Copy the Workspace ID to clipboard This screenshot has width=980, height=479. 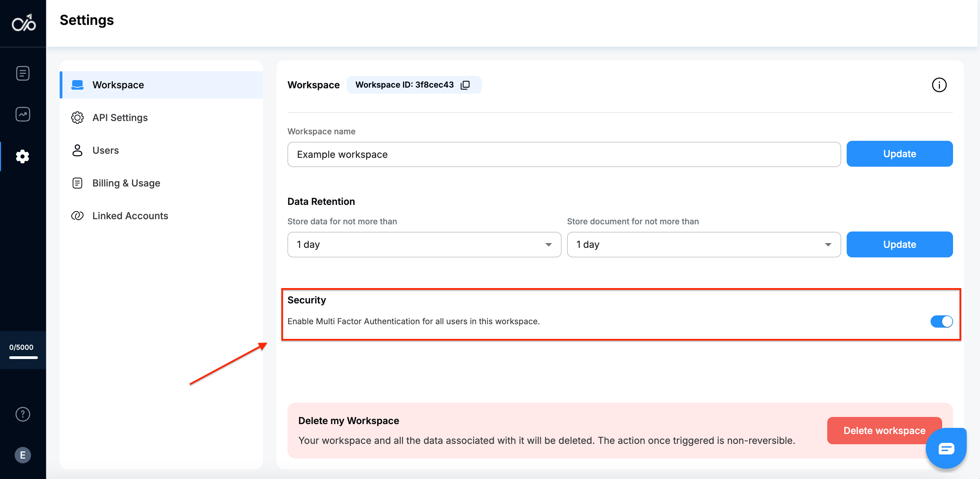pyautogui.click(x=465, y=85)
